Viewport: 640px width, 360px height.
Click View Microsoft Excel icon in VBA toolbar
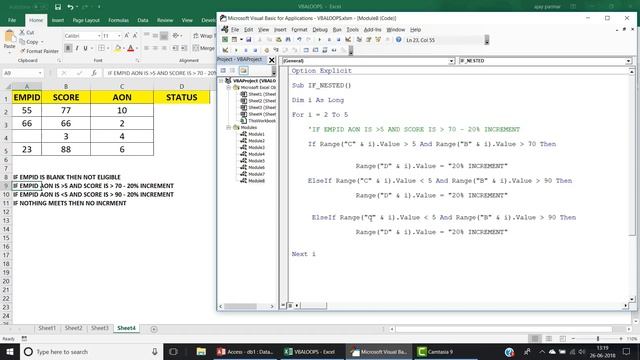tap(225, 40)
